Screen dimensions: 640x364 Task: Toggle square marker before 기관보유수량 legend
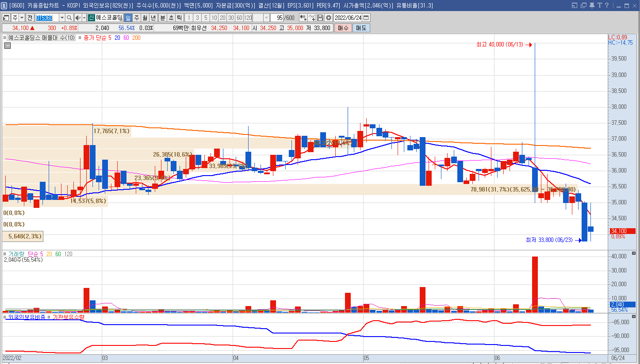point(49,317)
